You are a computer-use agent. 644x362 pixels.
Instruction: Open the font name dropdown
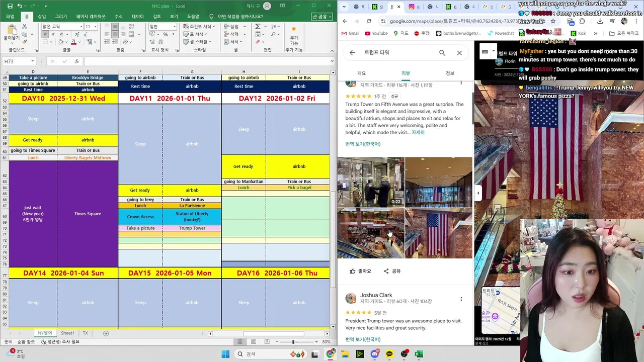[x=80, y=27]
